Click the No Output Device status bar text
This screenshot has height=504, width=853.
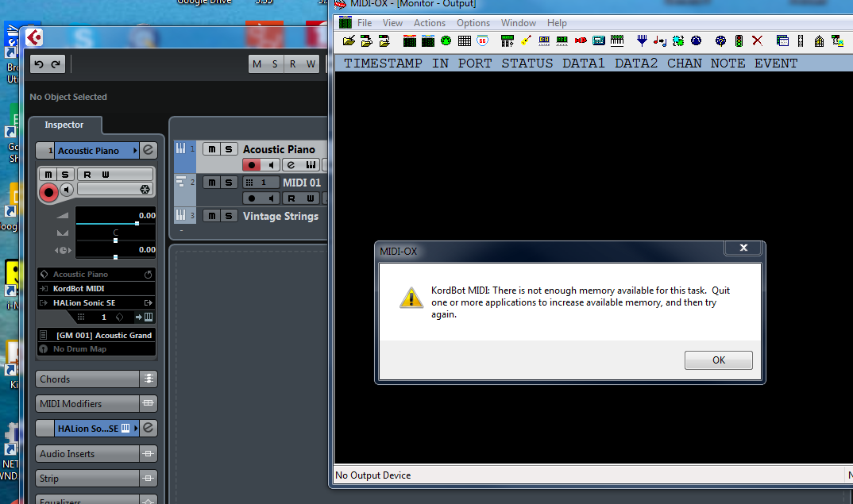tap(373, 475)
